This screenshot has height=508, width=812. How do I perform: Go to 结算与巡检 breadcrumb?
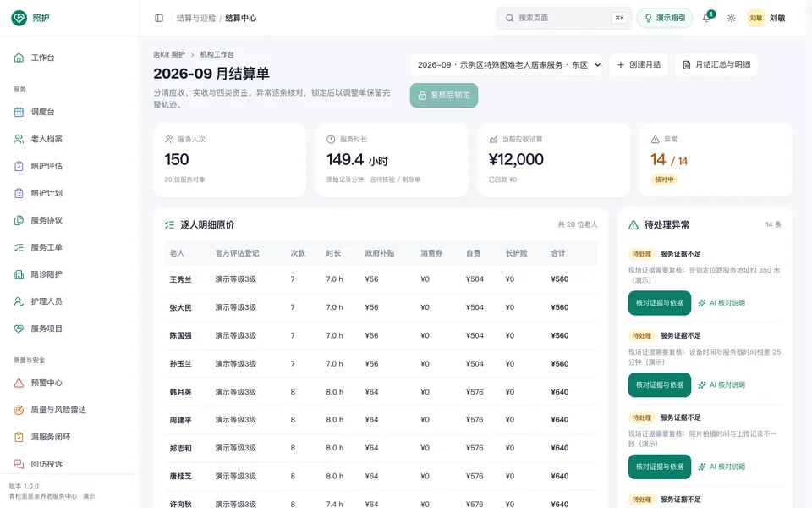click(x=195, y=18)
